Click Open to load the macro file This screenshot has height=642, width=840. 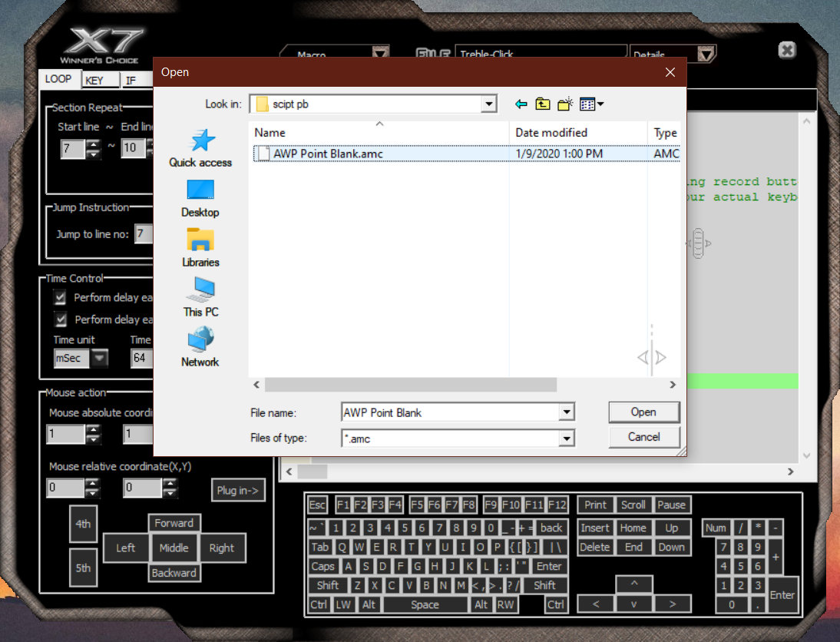coord(643,412)
